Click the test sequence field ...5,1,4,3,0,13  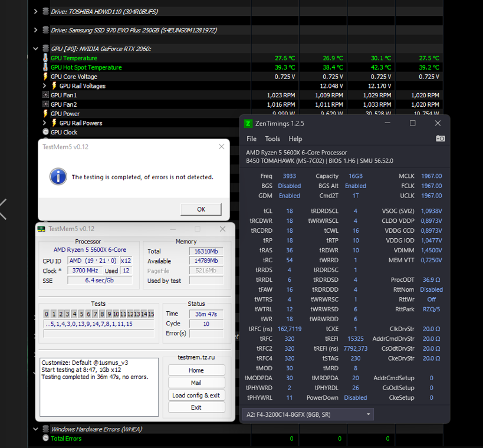pyautogui.click(x=99, y=324)
